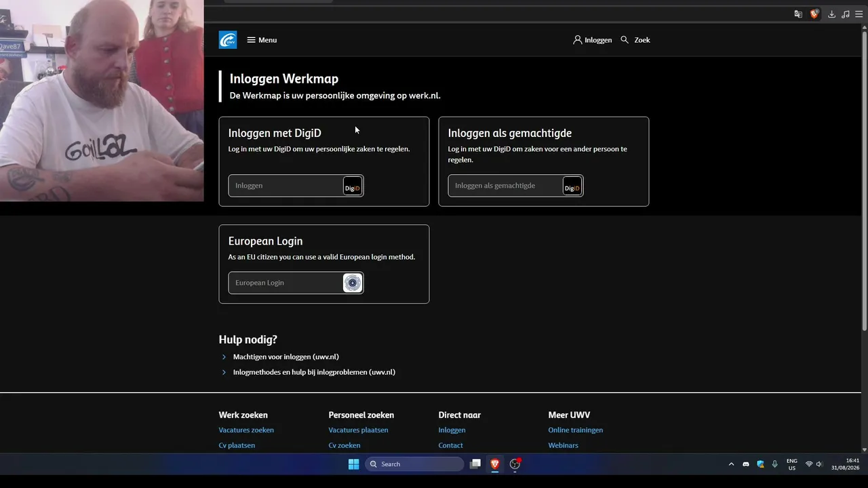Show hidden system tray icons
The width and height of the screenshot is (868, 488).
click(731, 464)
